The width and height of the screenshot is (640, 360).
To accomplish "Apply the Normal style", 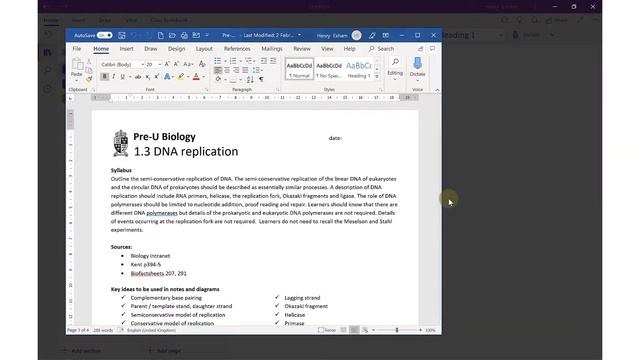I will [x=299, y=69].
